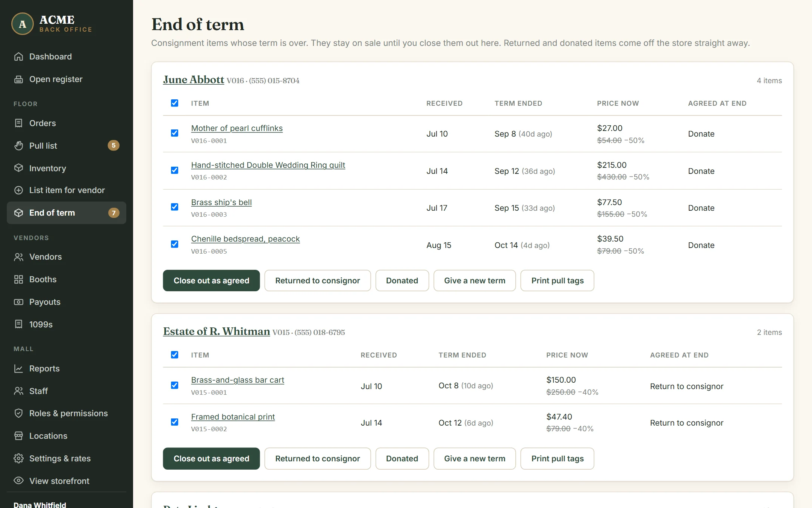The height and width of the screenshot is (508, 812).
Task: Click the Roles & permissions shield icon
Action: pyautogui.click(x=18, y=413)
